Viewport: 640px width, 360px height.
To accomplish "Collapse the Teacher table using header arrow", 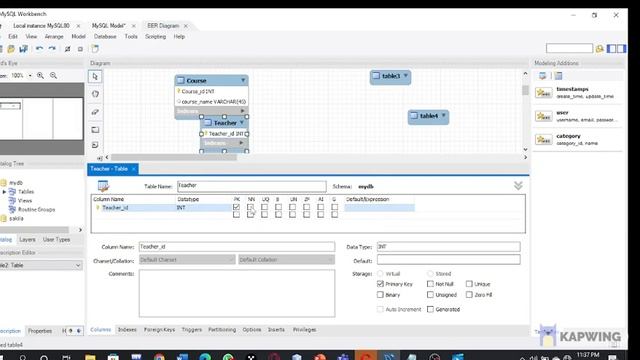I will click(x=242, y=122).
